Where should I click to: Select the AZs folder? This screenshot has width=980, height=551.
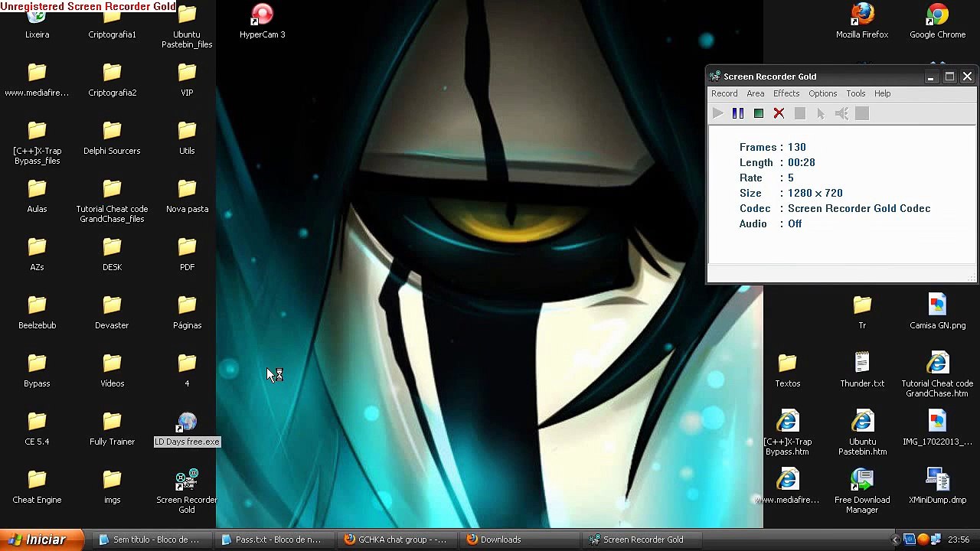pos(37,254)
